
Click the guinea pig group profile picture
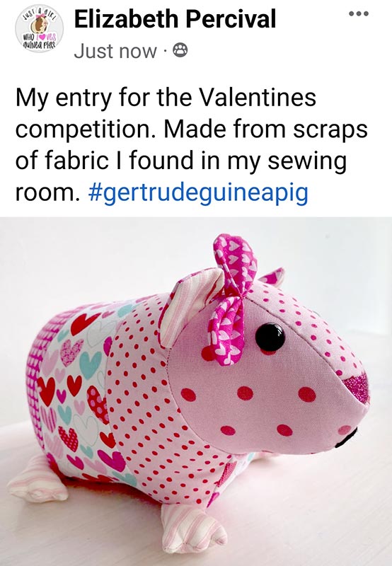pyautogui.click(x=40, y=29)
